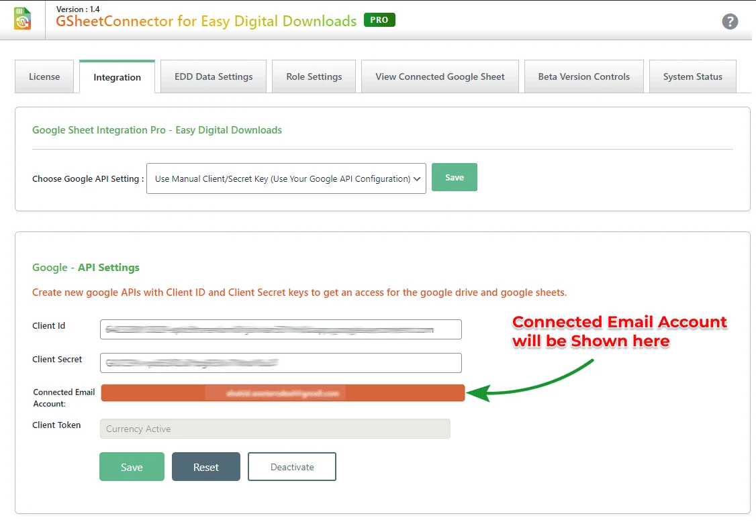Click the GSheetConnector header title text
The image size is (756, 532).
click(x=206, y=21)
